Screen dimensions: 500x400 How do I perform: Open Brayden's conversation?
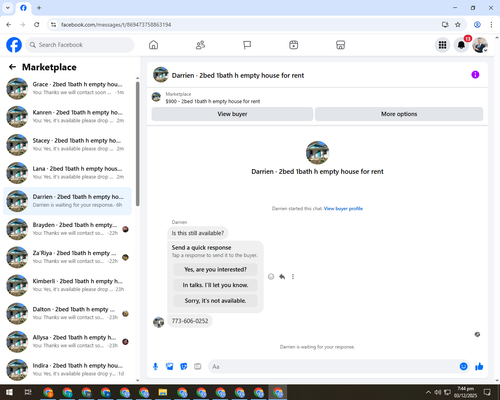pyautogui.click(x=68, y=229)
